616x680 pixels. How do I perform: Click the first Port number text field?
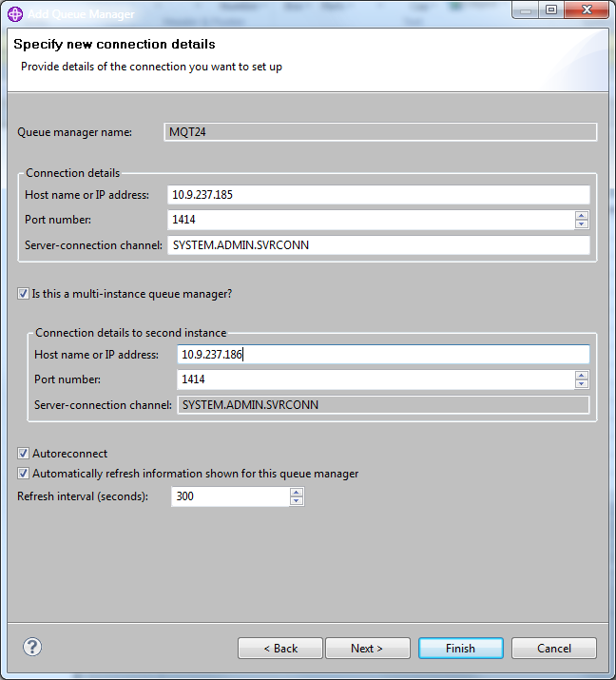click(370, 220)
